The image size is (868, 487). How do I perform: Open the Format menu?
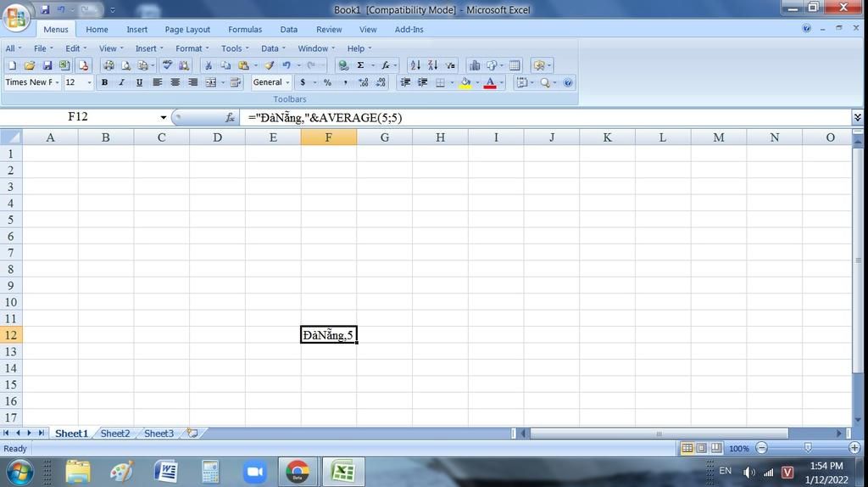192,48
